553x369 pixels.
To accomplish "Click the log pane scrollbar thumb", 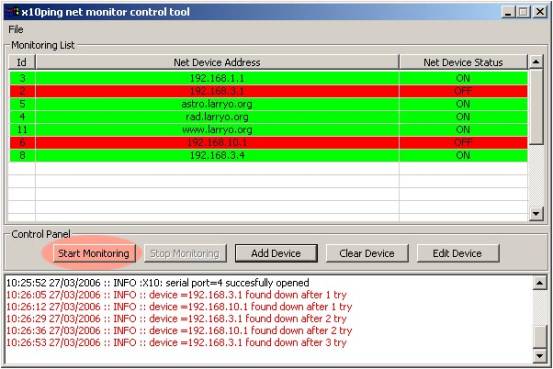I will click(540, 337).
